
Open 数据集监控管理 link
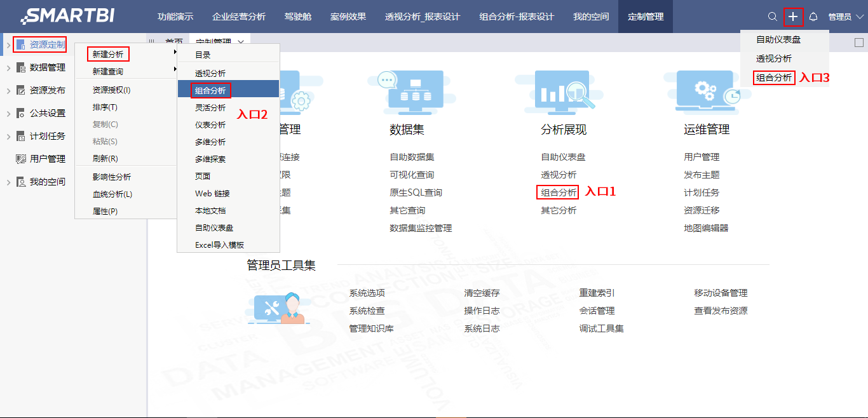pos(421,228)
